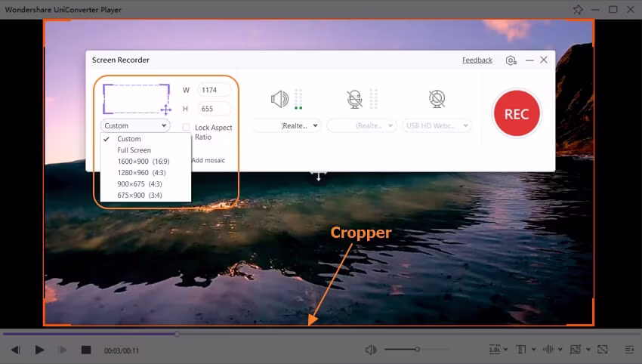Click the player volume slider
Viewport: 642px width, 364px height.
tap(415, 349)
